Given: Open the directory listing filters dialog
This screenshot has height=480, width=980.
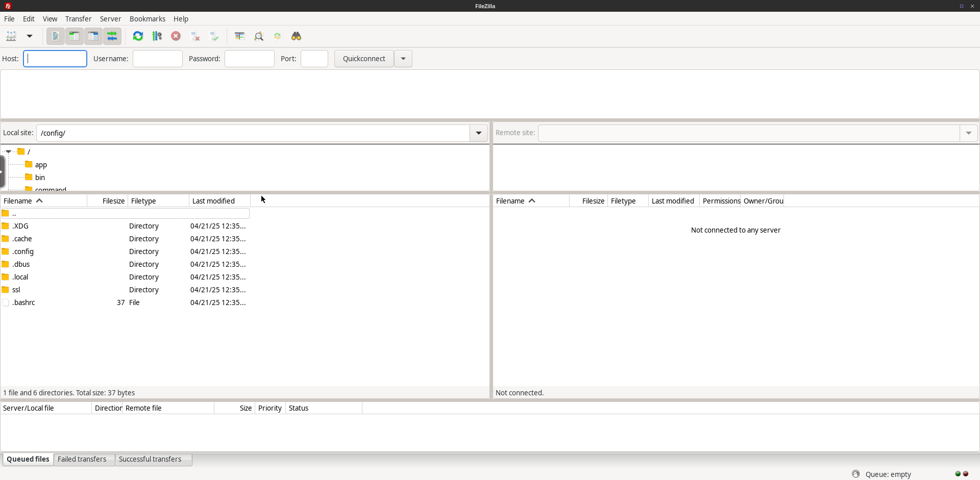Looking at the screenshot, I should (x=239, y=36).
